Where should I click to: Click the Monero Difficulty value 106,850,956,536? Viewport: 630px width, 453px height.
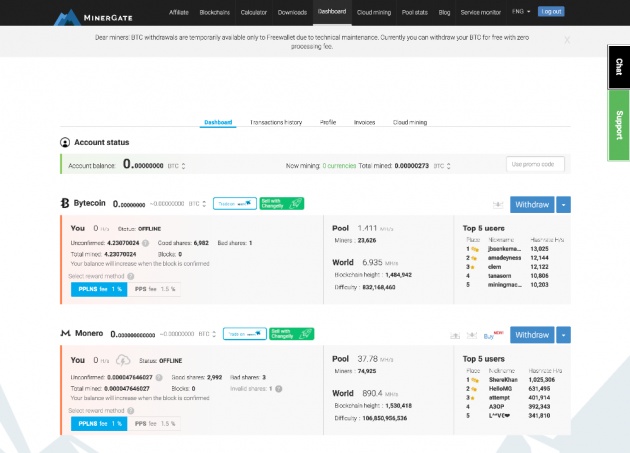pos(385,418)
